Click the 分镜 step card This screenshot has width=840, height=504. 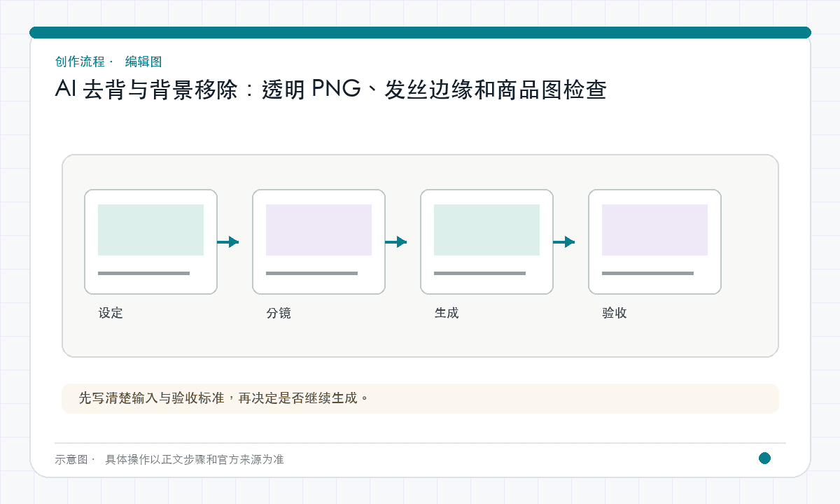coord(318,241)
